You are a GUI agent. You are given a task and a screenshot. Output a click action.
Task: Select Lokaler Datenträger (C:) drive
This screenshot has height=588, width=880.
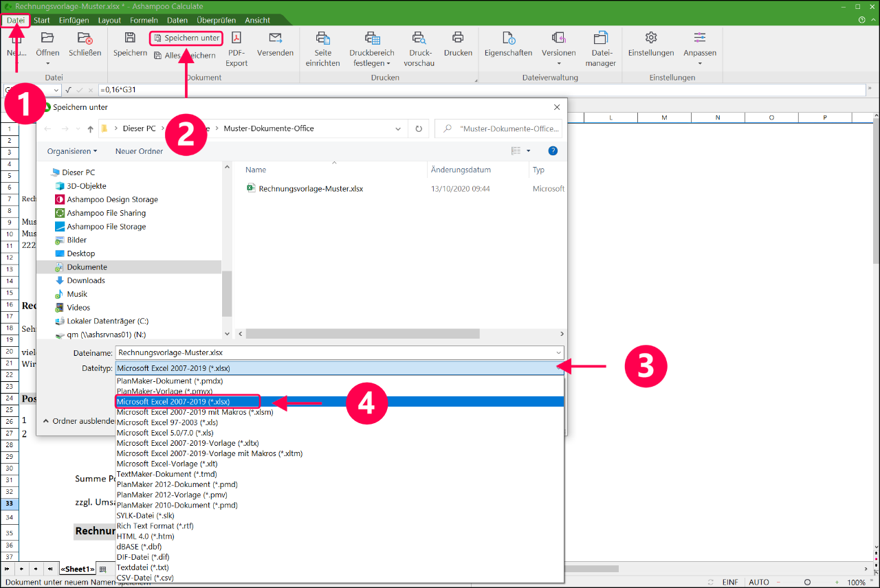pos(107,321)
